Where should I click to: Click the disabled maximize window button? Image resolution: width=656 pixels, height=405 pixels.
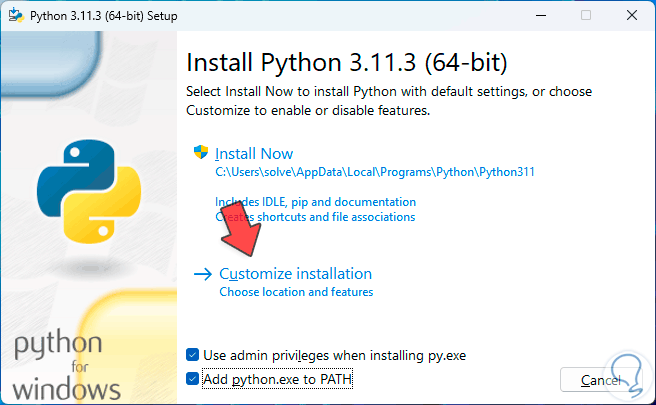tap(586, 15)
